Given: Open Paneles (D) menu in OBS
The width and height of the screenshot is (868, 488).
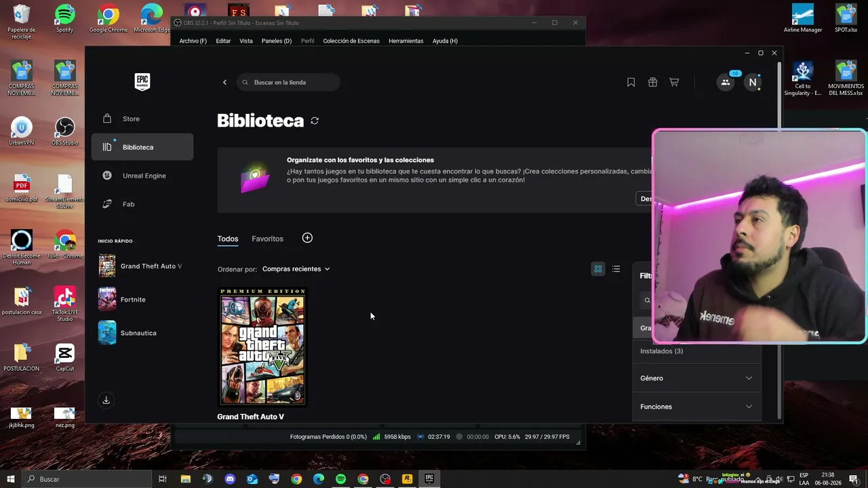Looking at the screenshot, I should 277,41.
